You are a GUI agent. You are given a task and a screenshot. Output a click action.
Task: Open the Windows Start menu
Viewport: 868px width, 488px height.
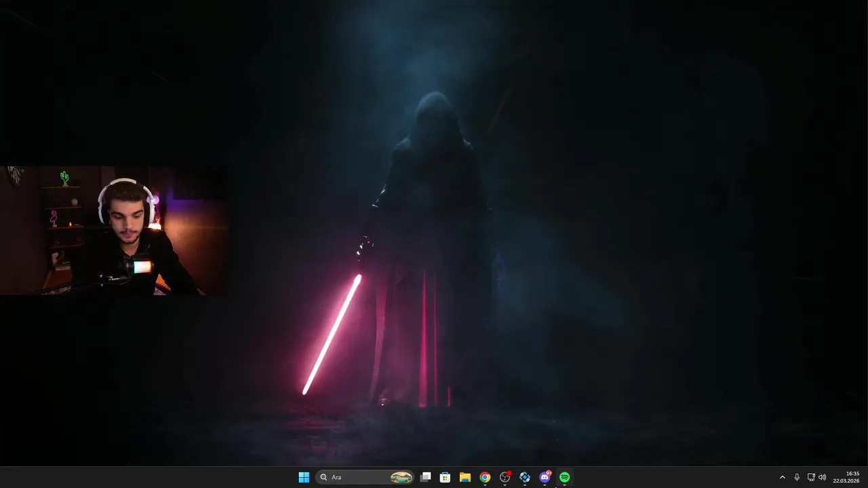coord(304,477)
